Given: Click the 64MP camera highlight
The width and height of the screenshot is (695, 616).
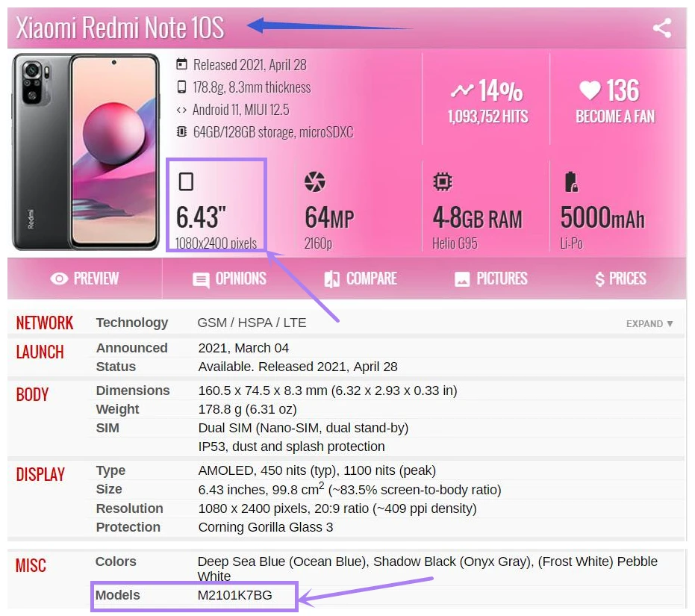Looking at the screenshot, I should coord(329,217).
